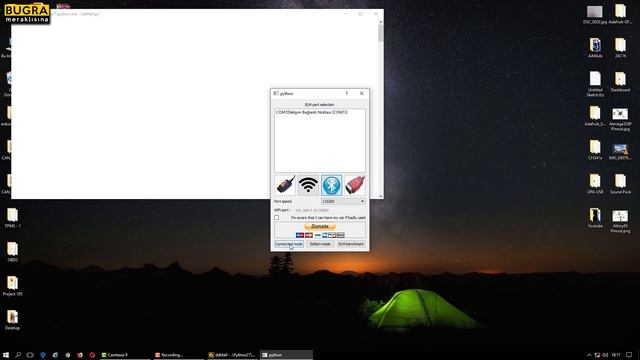This screenshot has height=360, width=640.
Task: Click the Donate button
Action: (320, 226)
